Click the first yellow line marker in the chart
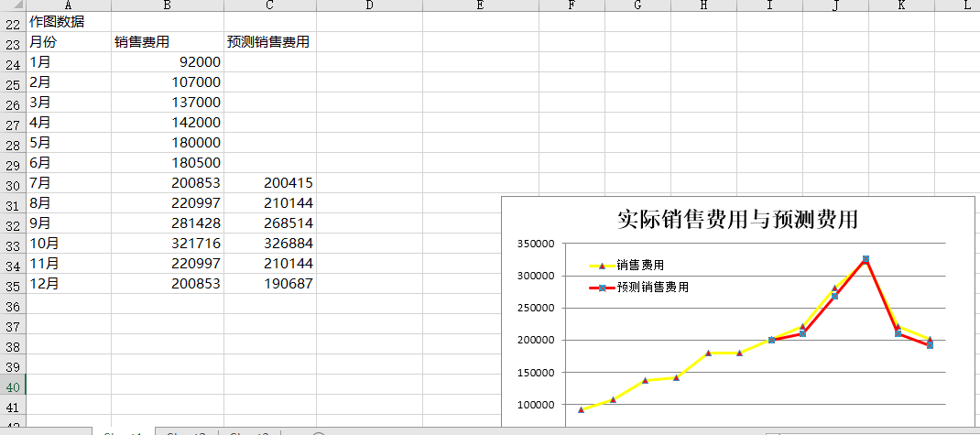980x435 pixels. pyautogui.click(x=582, y=409)
